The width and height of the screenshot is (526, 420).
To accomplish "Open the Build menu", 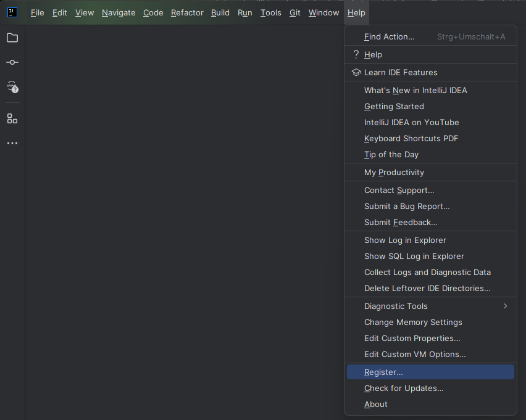I will pyautogui.click(x=220, y=13).
